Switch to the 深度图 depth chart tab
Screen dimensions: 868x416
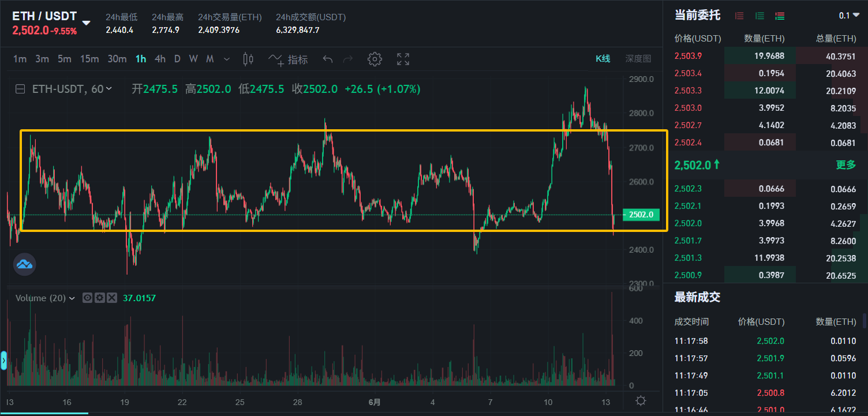[638, 59]
